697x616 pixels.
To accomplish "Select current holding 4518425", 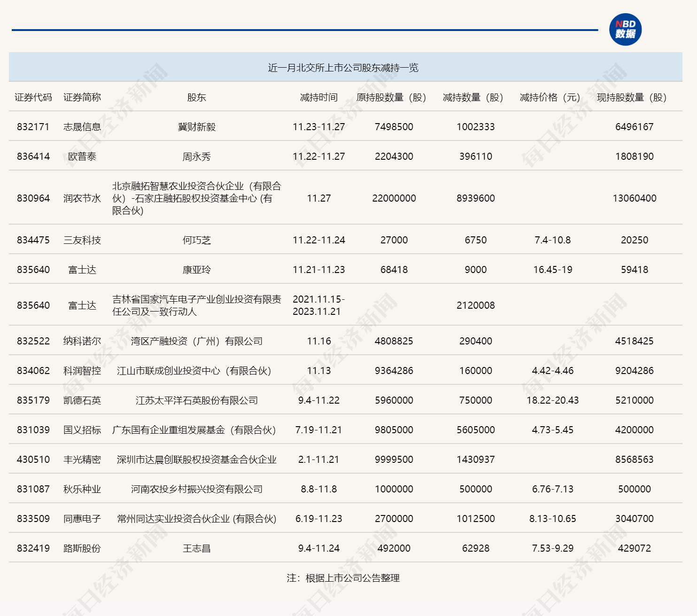I will click(634, 341).
